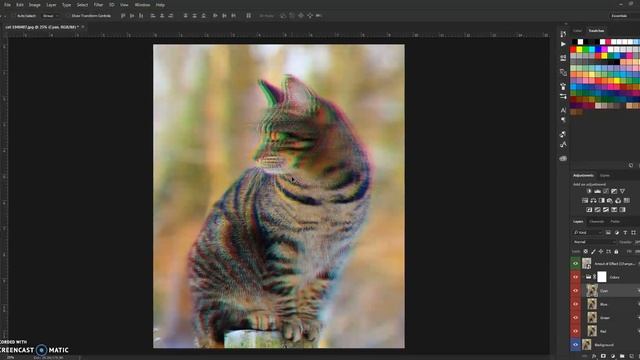Open the Actions panel play icon

(x=563, y=44)
